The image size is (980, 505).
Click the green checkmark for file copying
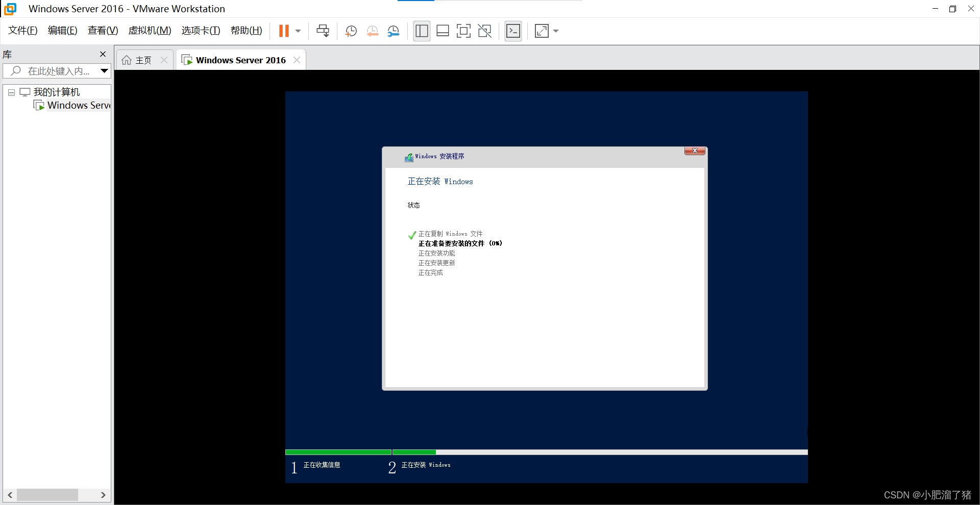tap(412, 235)
